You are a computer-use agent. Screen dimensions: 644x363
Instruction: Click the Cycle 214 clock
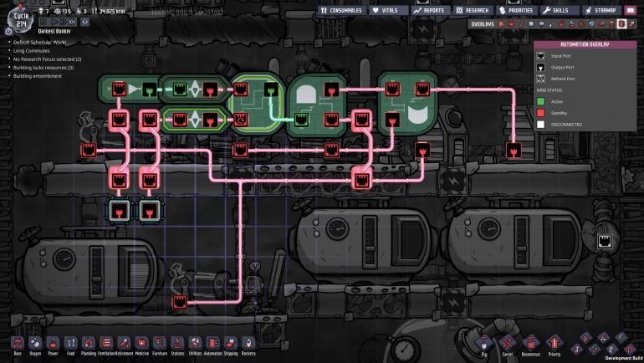click(21, 20)
